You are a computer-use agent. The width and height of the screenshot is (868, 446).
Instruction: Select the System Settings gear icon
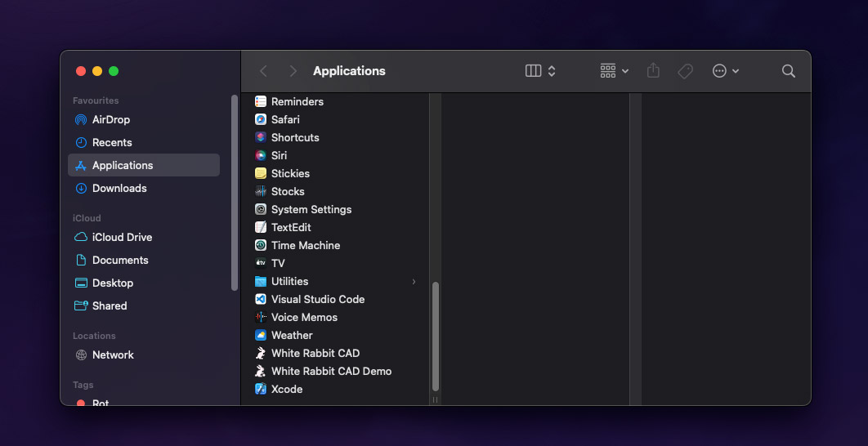coord(260,209)
